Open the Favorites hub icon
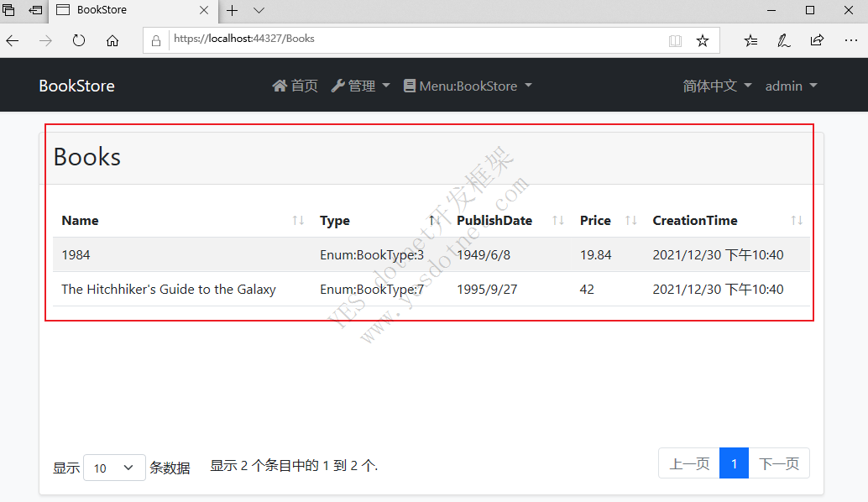Image resolution: width=868 pixels, height=502 pixels. [x=750, y=40]
